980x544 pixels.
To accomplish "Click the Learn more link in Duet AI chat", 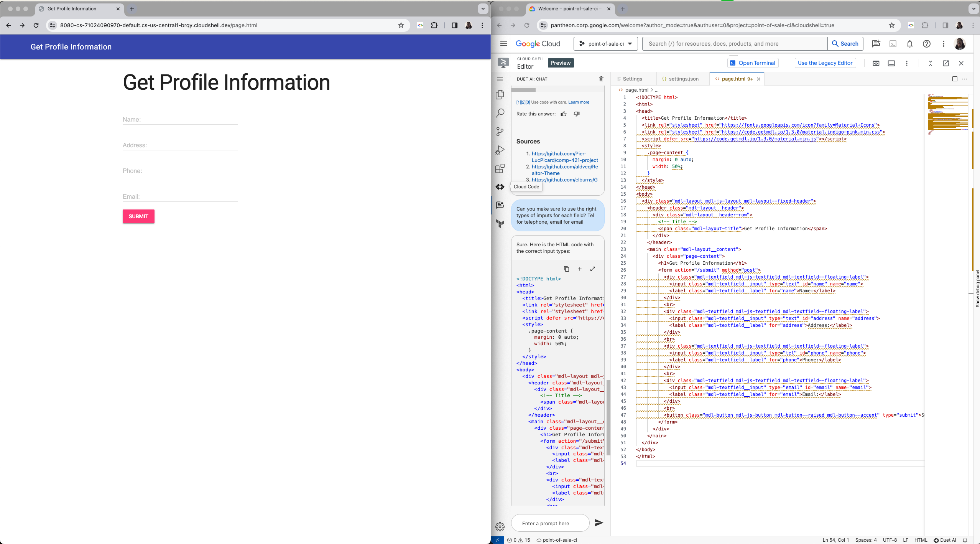I will [x=578, y=102].
